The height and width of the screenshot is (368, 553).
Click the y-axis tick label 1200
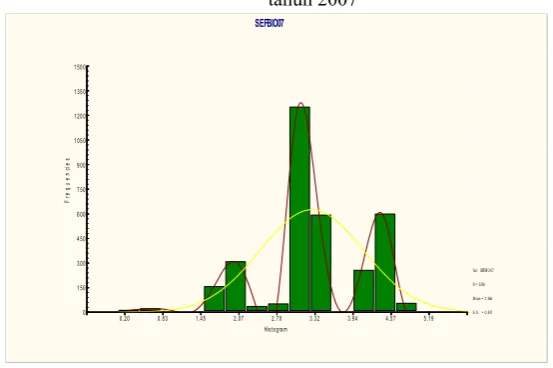(80, 116)
